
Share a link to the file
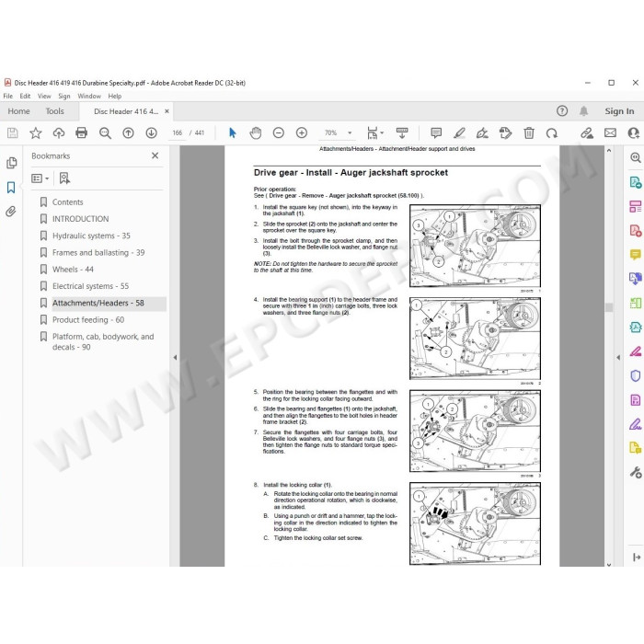click(x=587, y=133)
